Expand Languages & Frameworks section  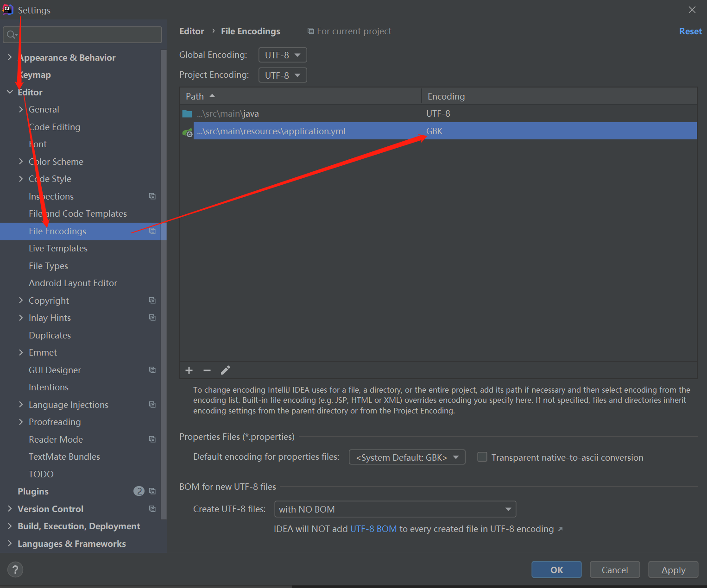10,544
